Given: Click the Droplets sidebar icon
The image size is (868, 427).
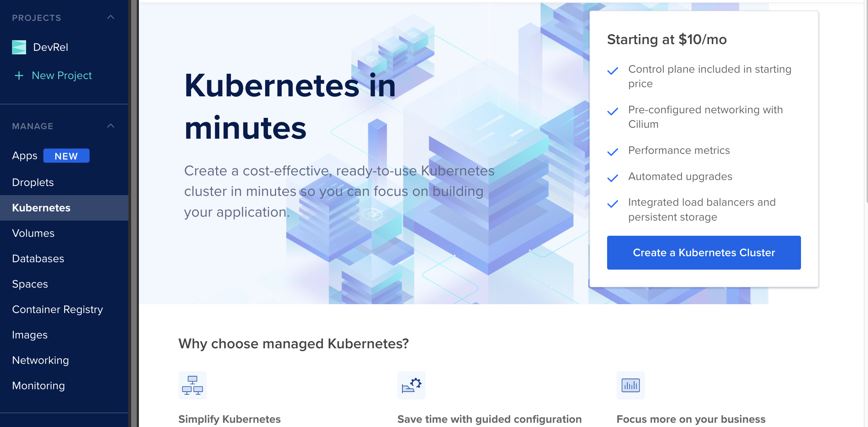Looking at the screenshot, I should [32, 182].
